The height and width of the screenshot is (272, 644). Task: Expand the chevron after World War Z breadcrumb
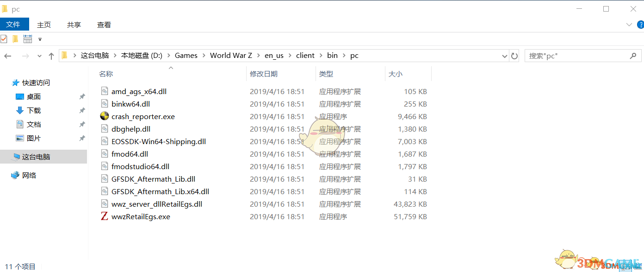(259, 56)
